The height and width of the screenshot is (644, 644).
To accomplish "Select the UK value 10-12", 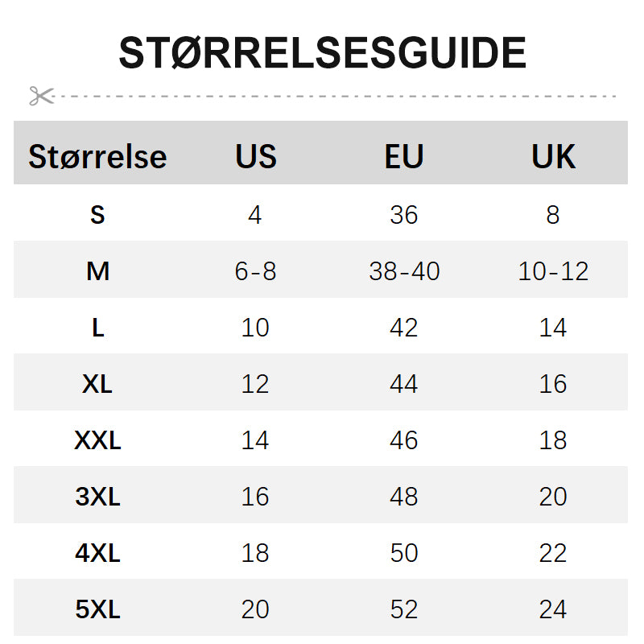I will tap(553, 271).
